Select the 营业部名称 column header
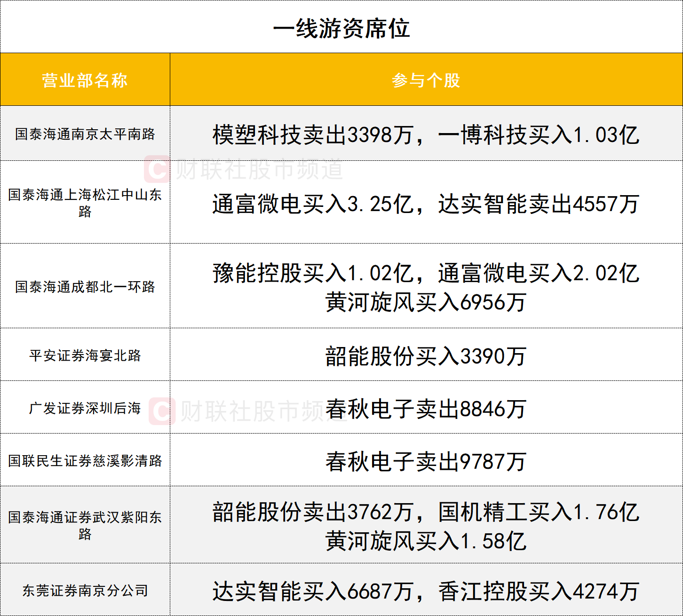This screenshot has height=616, width=683. pos(85,80)
